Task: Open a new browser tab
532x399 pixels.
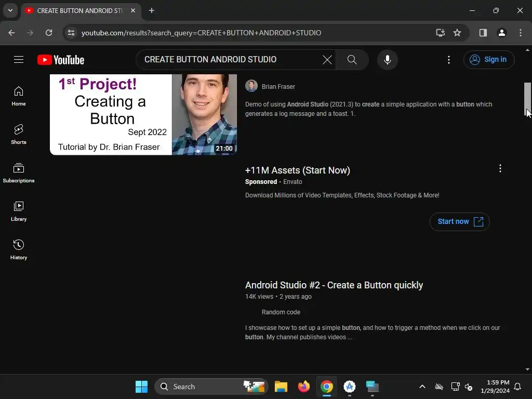Action: click(x=152, y=10)
